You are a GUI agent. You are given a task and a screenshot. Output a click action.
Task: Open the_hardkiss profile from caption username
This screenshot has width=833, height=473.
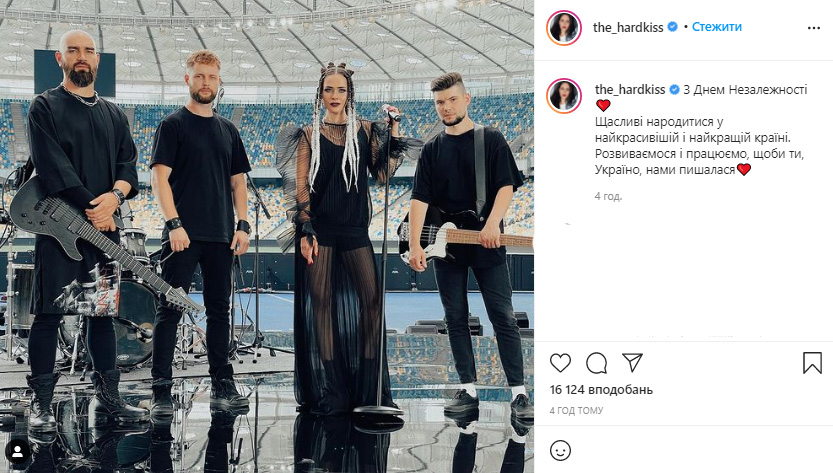[630, 89]
